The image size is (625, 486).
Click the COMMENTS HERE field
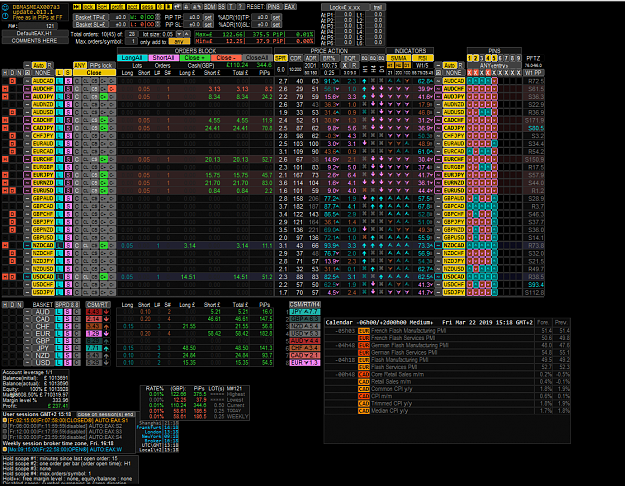click(34, 41)
